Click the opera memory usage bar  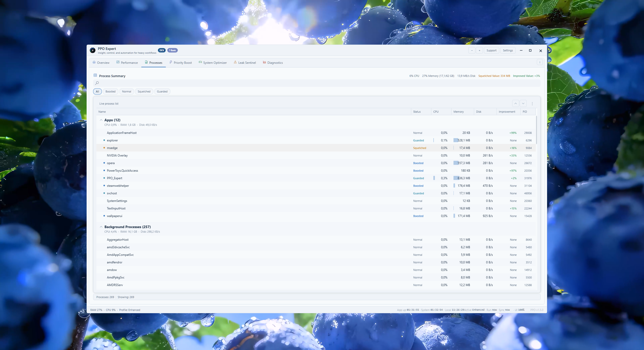point(456,163)
